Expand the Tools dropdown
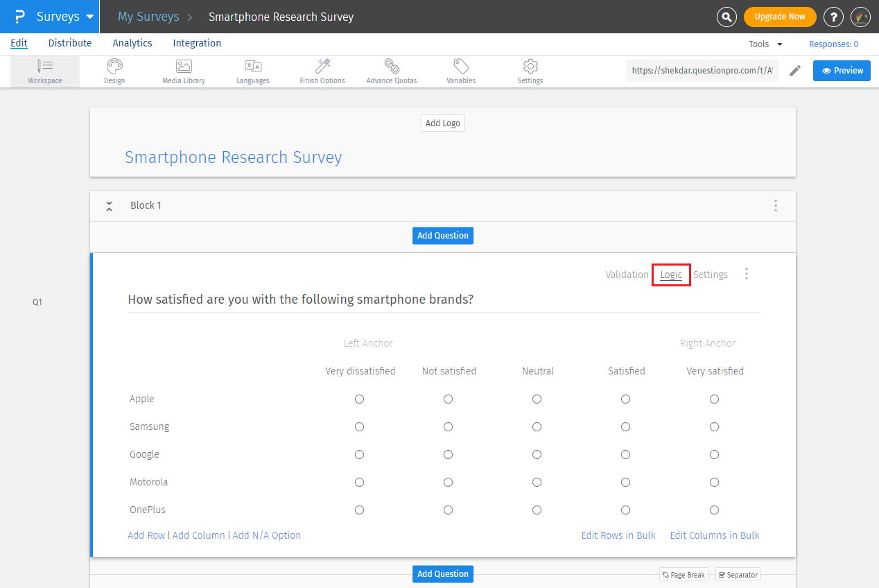The height and width of the screenshot is (588, 879). [765, 44]
